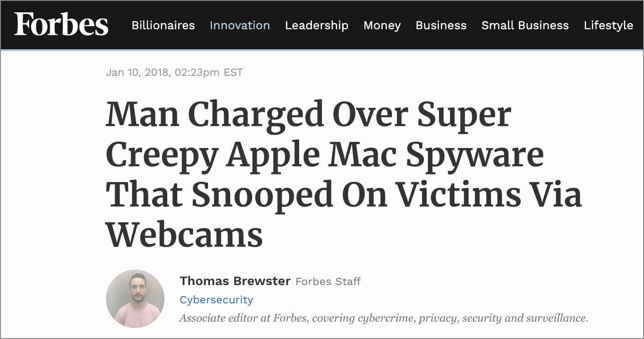Open the Money menu item

pos(382,26)
